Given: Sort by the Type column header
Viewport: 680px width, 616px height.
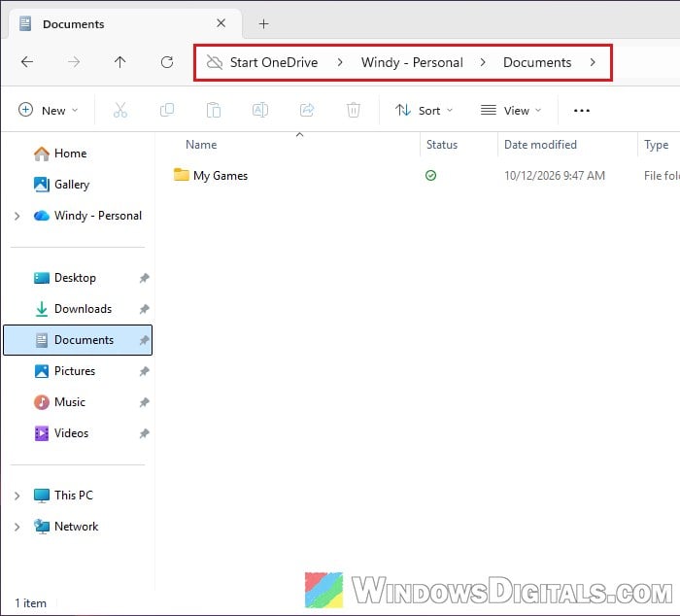Looking at the screenshot, I should (x=656, y=145).
